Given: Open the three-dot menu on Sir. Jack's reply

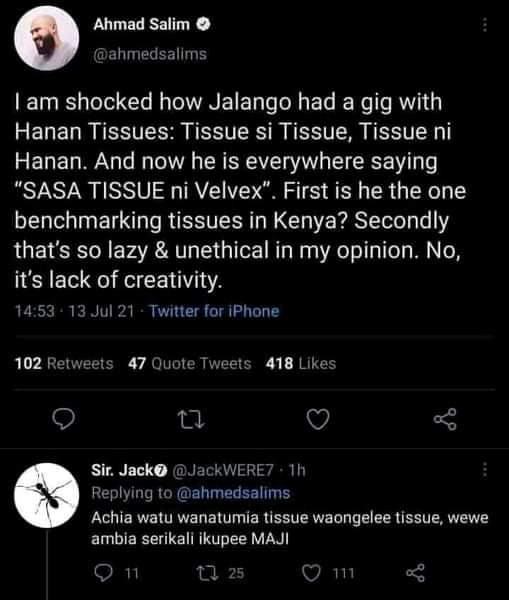Looking at the screenshot, I should (485, 470).
